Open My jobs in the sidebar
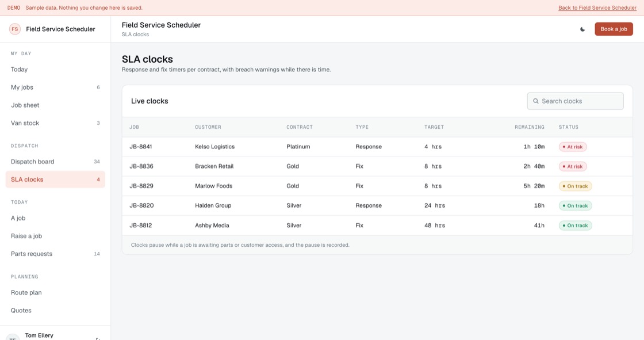 coord(55,87)
